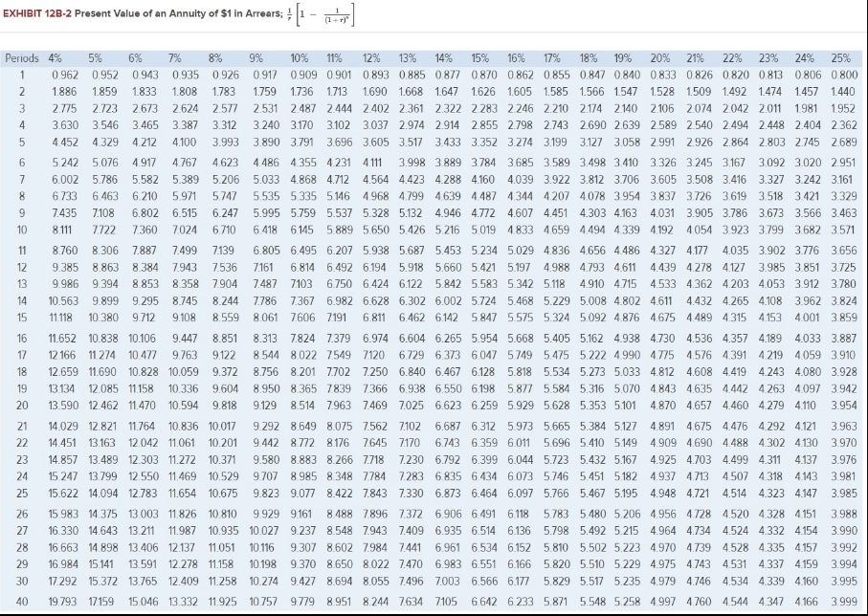Select the 12% column header
Image resolution: width=868 pixels, height=616 pixels.
(371, 58)
